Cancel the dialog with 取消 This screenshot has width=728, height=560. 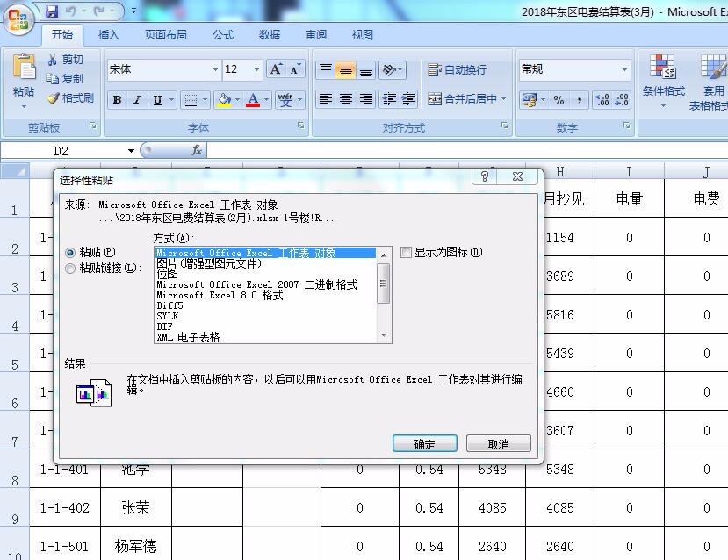[x=499, y=444]
